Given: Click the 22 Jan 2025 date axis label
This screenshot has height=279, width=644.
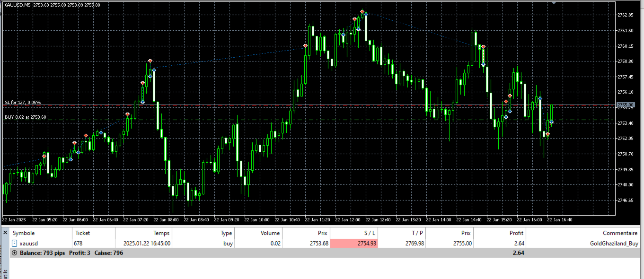Looking at the screenshot, I should pos(14,220).
